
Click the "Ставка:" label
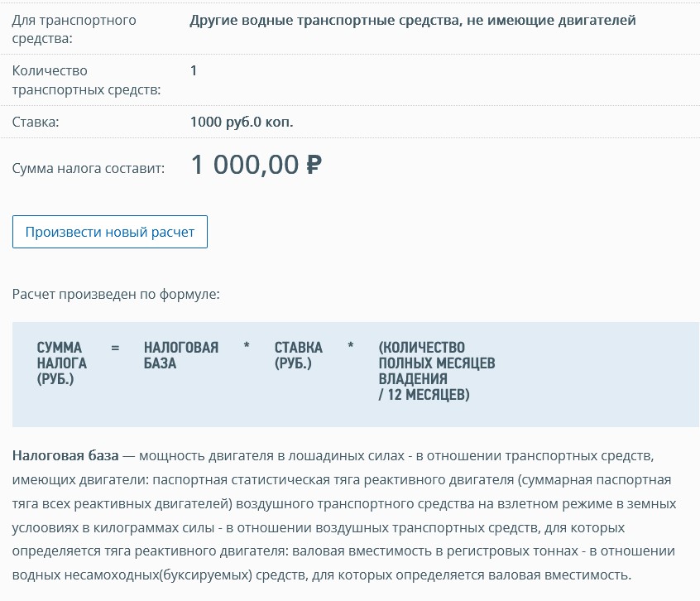coord(36,122)
